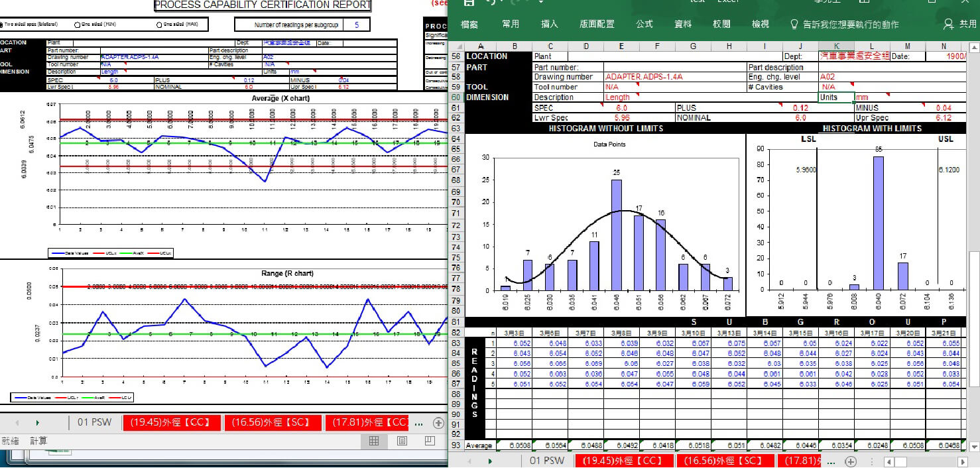Select the (19.45)外徑【CC】 tab in right window
This screenshot has width=980, height=468.
(x=625, y=461)
